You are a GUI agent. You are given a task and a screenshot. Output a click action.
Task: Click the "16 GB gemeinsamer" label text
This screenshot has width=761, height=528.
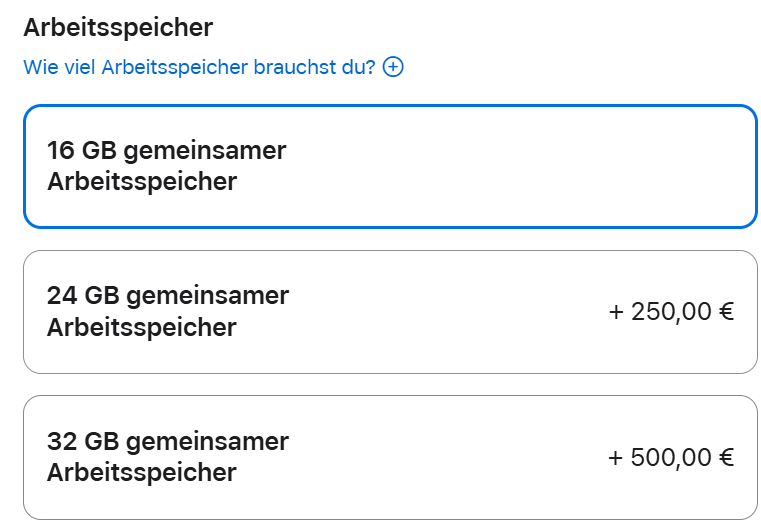click(166, 151)
